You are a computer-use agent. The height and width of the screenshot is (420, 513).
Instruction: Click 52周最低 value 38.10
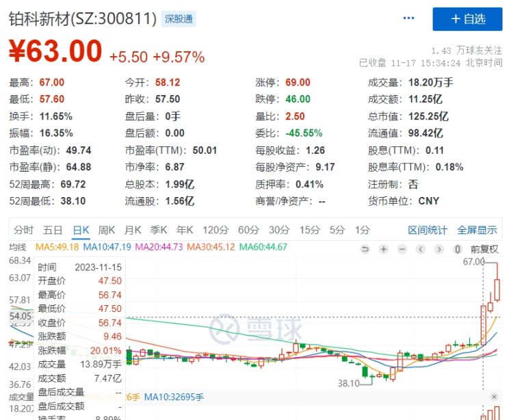(73, 201)
